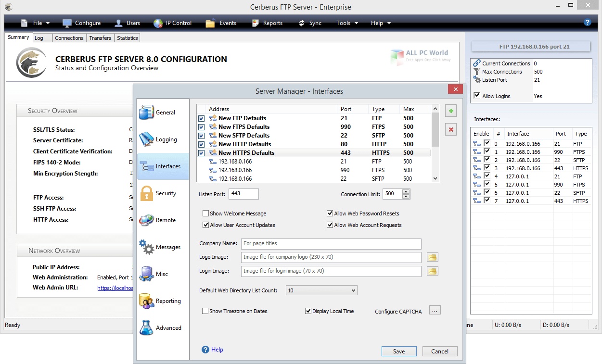Click the interface list scroll up arrow

[435, 109]
